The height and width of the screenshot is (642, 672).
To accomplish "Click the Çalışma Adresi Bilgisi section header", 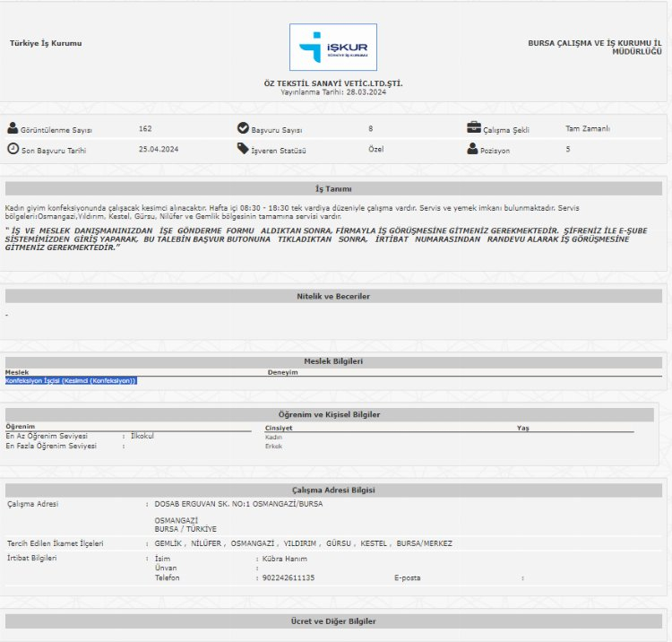I will click(x=333, y=490).
